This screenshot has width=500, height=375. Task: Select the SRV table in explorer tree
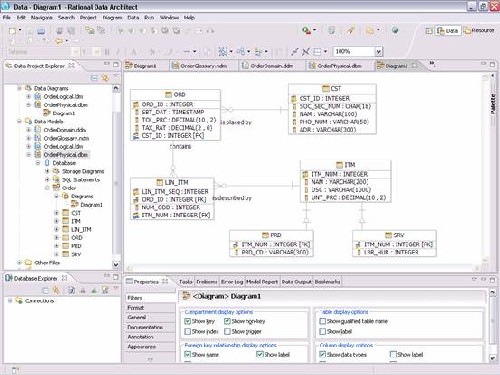pyautogui.click(x=76, y=254)
